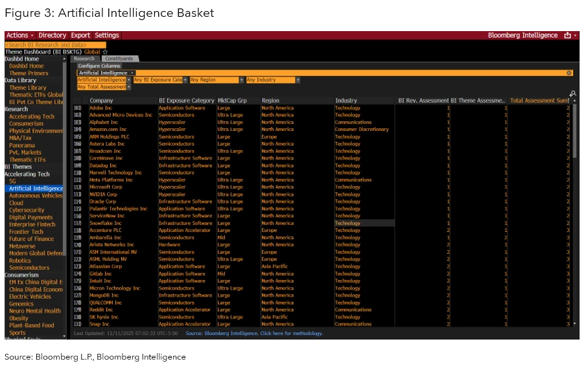Select Consumerism under Research in sidebar
The image size is (588, 370).
click(x=26, y=124)
